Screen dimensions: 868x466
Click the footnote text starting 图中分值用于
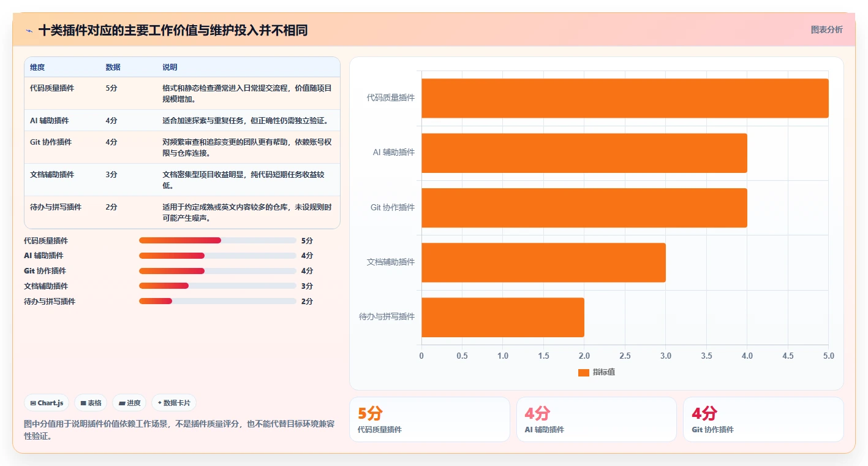point(179,430)
